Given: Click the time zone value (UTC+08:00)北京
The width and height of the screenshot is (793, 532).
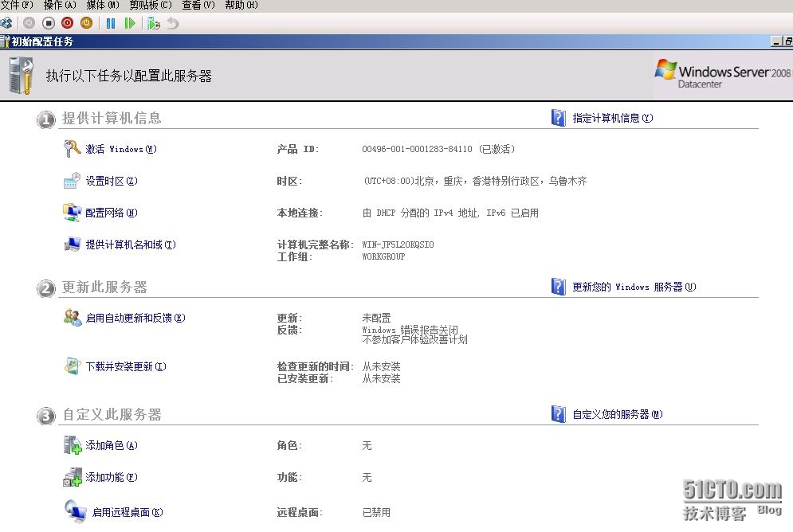Looking at the screenshot, I should tap(475, 181).
